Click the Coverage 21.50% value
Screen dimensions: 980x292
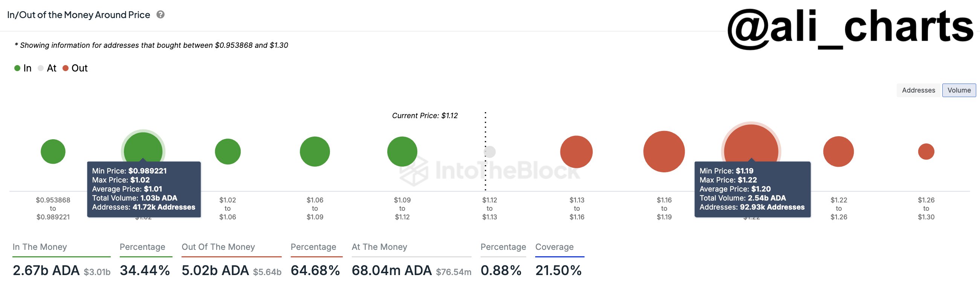[558, 270]
